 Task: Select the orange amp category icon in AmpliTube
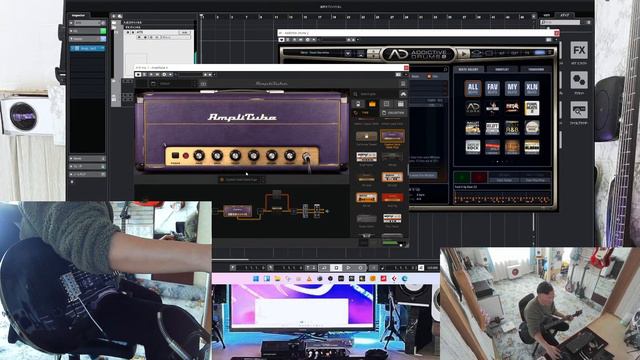[372, 104]
